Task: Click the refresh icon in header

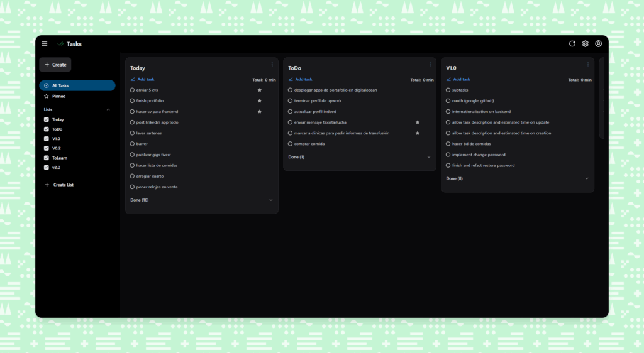Action: (572, 44)
